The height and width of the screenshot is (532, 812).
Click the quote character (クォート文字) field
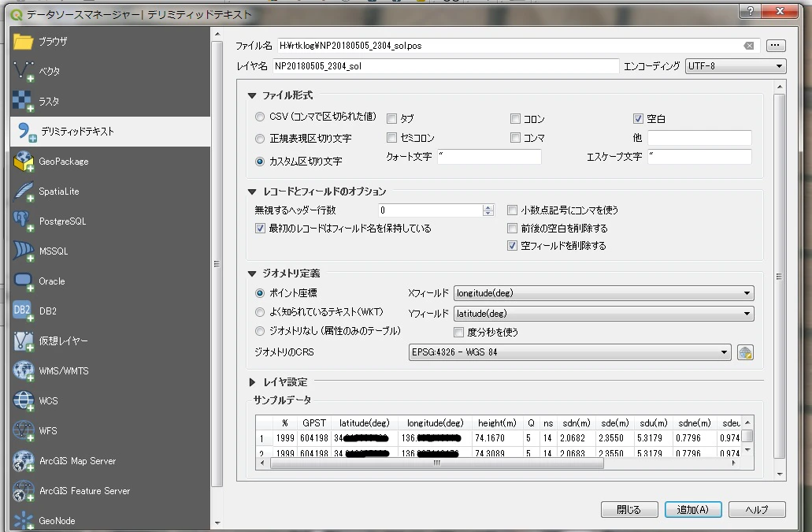pyautogui.click(x=489, y=156)
